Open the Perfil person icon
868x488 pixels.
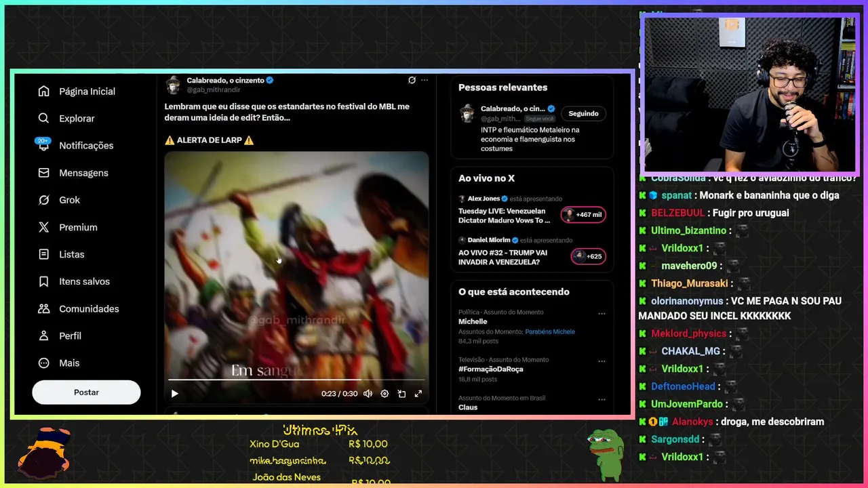44,335
